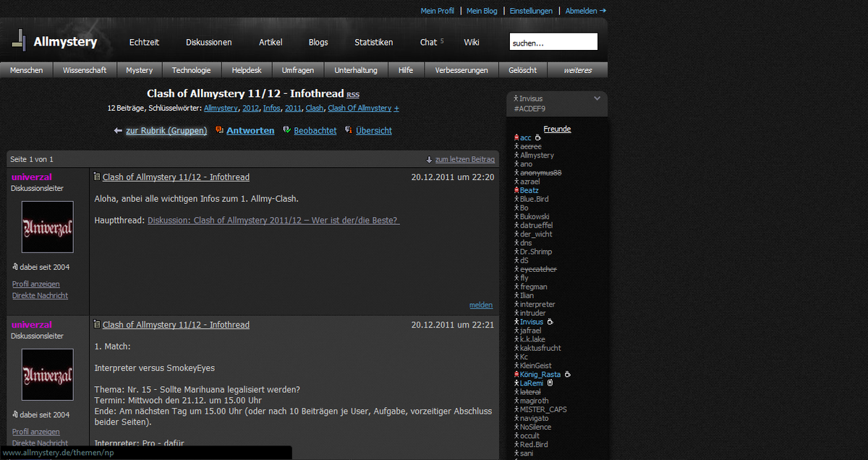Viewport: 868px width, 460px height.
Task: Add keyword using the plus link
Action: [396, 108]
